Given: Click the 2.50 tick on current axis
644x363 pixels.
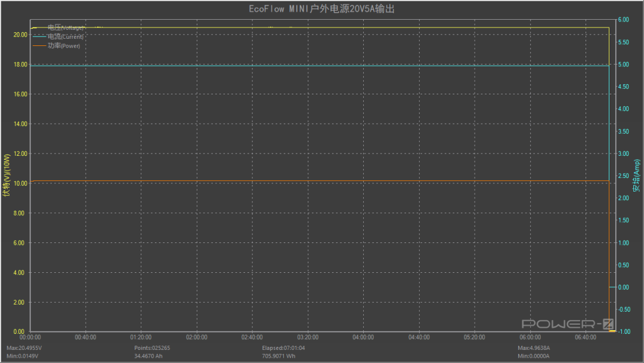Looking at the screenshot, I should pos(624,176).
